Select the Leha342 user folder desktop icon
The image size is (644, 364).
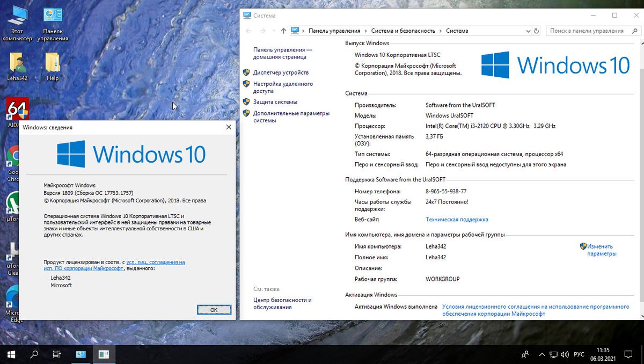click(x=17, y=67)
